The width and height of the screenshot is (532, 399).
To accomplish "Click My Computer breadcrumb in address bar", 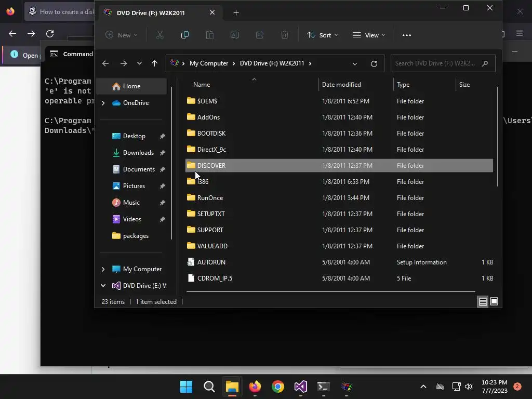I will point(209,63).
